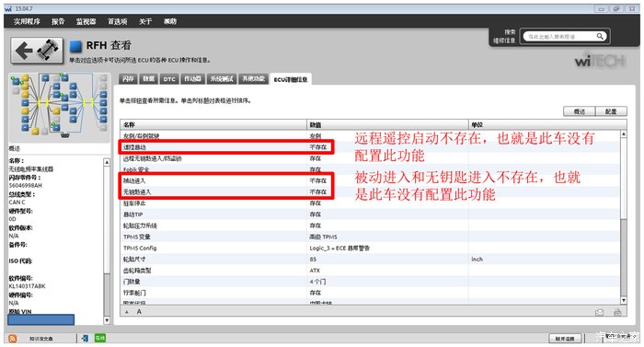Click the back-to-vehicle arrow button
Screen dimensions: 644x347
coord(37,51)
